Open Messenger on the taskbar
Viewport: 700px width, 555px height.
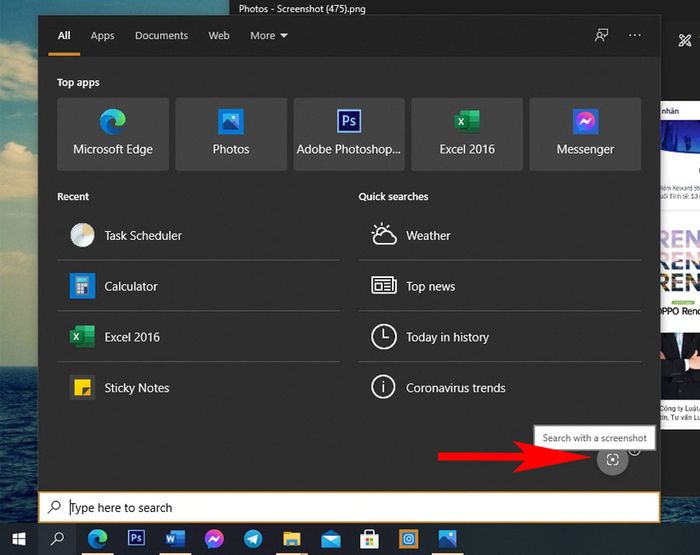point(214,539)
